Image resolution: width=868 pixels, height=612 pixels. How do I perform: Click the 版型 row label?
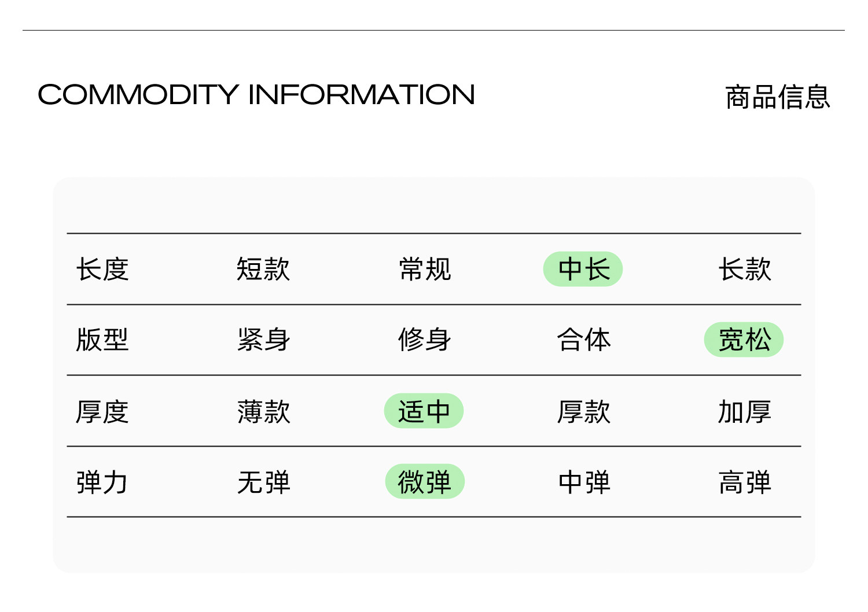click(102, 340)
